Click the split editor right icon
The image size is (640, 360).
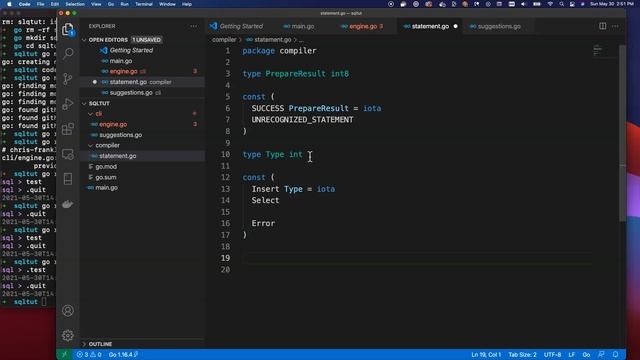[602, 26]
